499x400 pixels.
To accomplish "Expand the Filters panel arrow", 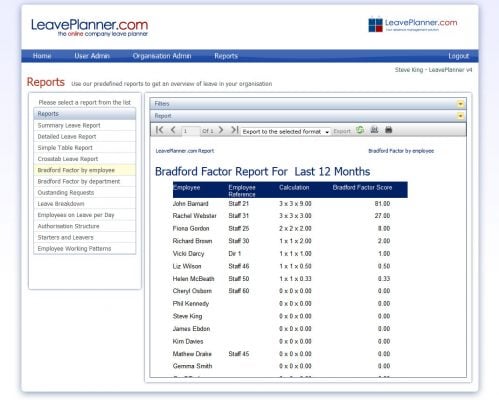I will pyautogui.click(x=460, y=104).
